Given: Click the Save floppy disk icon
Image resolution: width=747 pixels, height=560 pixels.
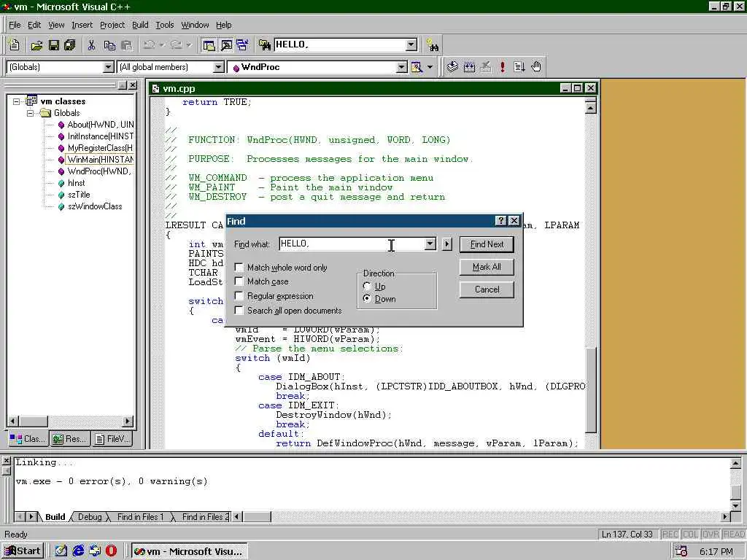Looking at the screenshot, I should tap(54, 45).
